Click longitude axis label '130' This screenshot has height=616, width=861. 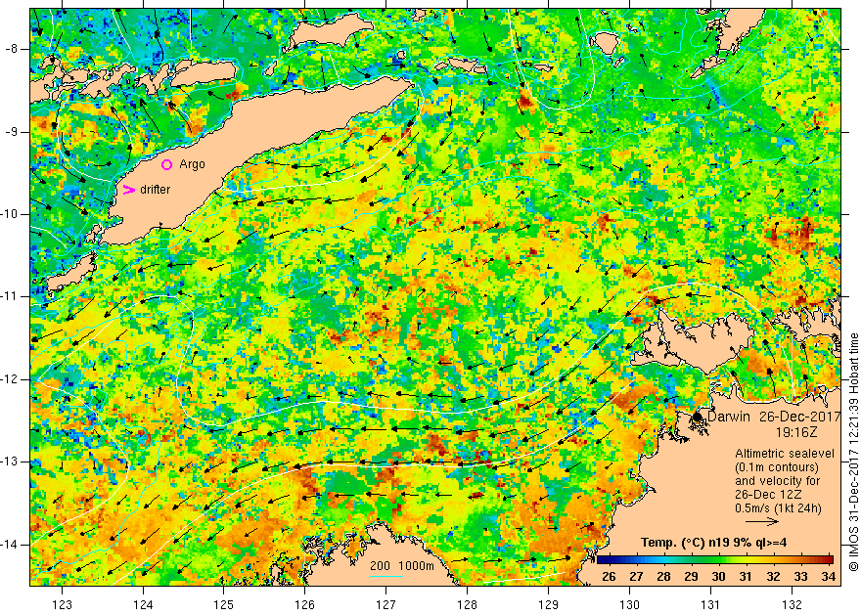click(x=629, y=604)
